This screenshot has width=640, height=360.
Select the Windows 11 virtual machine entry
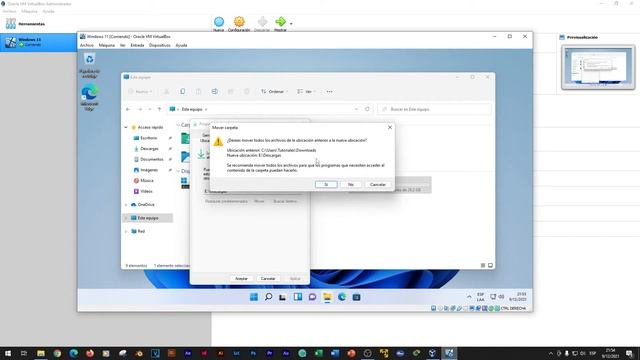(38, 42)
